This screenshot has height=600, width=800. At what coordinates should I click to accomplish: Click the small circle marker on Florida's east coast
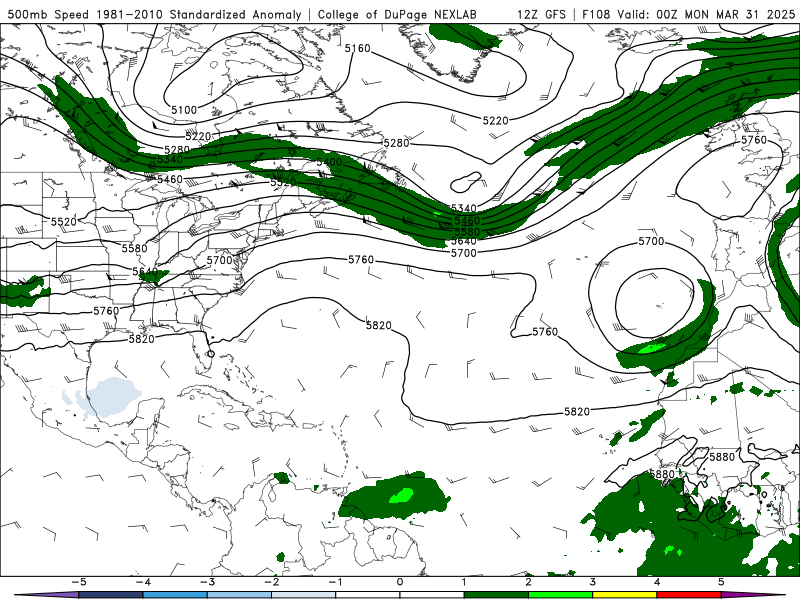tap(211, 353)
